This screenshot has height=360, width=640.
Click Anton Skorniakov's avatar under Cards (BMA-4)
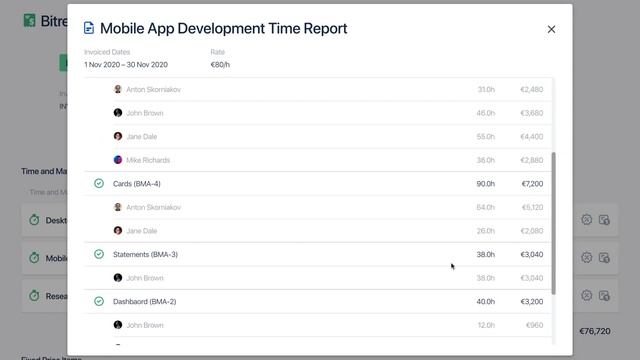tap(118, 207)
